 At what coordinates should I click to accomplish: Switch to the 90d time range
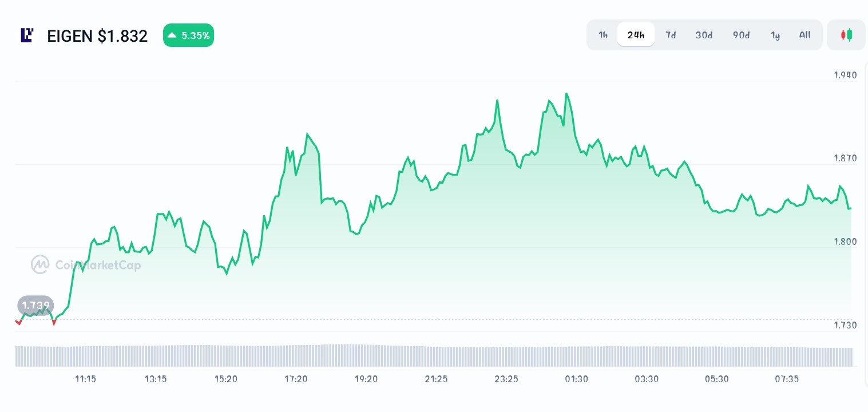coord(741,35)
